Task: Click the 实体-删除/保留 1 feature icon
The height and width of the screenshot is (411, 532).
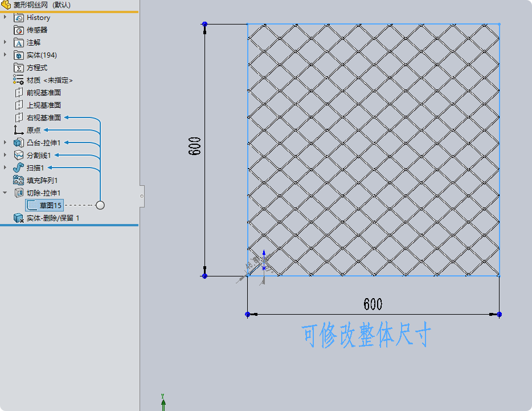Action: click(x=19, y=218)
